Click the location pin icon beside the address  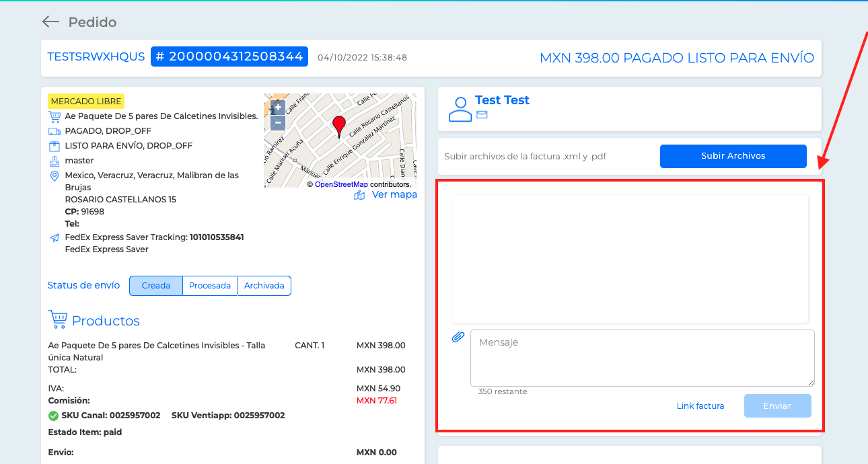(55, 176)
